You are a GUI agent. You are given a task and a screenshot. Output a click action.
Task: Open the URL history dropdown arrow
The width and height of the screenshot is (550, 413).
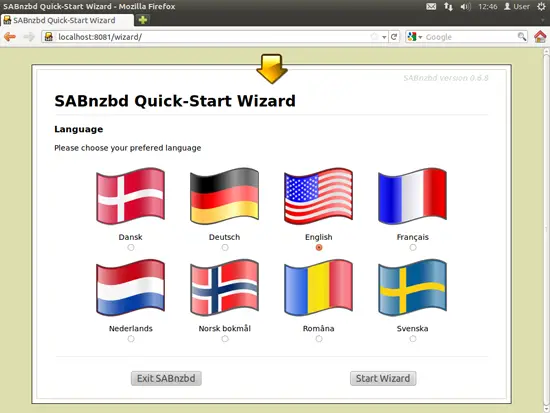coord(384,37)
